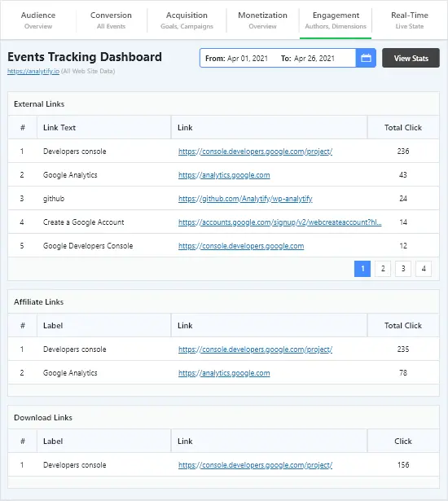Click the click count 12

point(403,246)
